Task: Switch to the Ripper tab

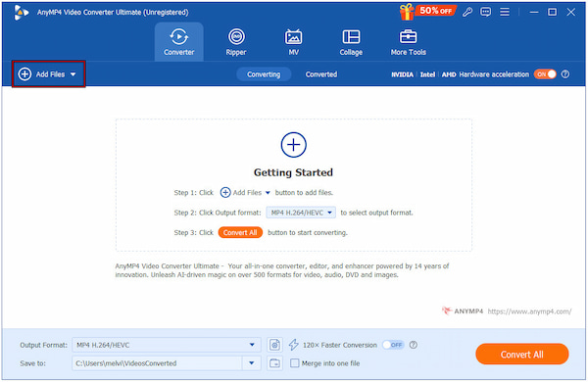Action: 236,41
